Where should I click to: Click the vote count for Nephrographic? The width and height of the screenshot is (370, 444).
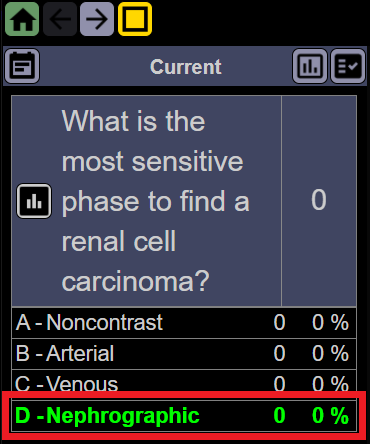coord(279,416)
